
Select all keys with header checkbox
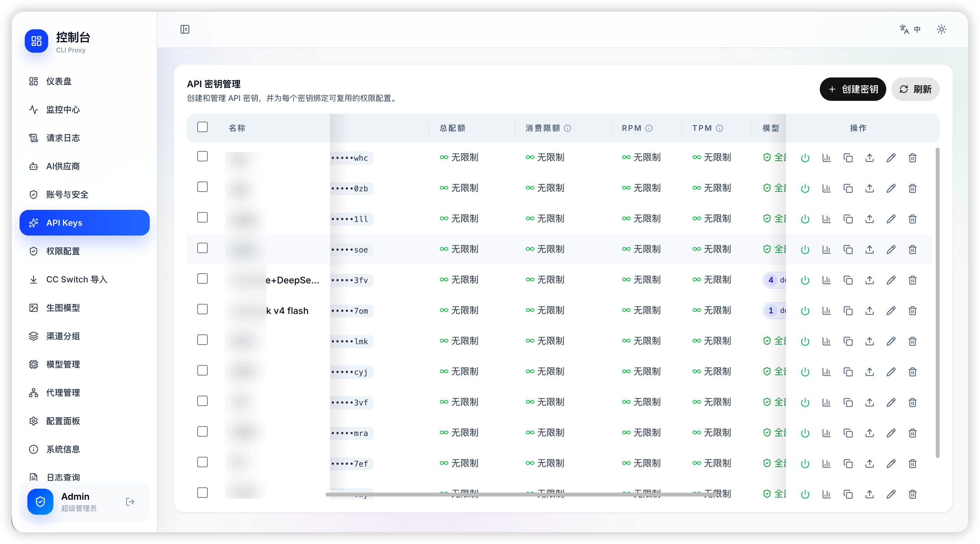(203, 127)
